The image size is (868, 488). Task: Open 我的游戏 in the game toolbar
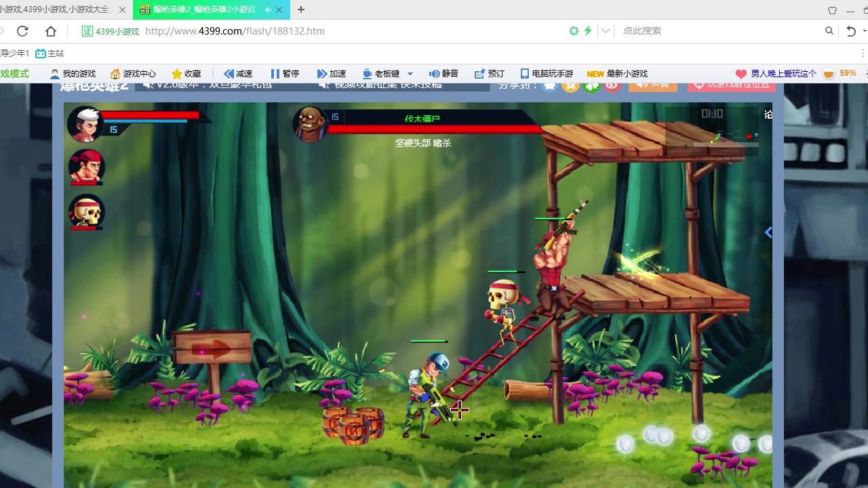click(x=73, y=74)
